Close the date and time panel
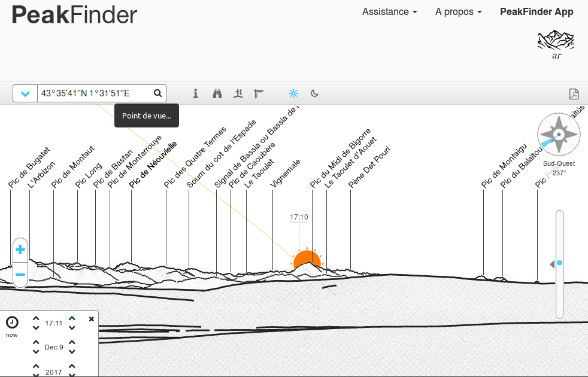Screen dimensions: 588x377 click(x=91, y=319)
